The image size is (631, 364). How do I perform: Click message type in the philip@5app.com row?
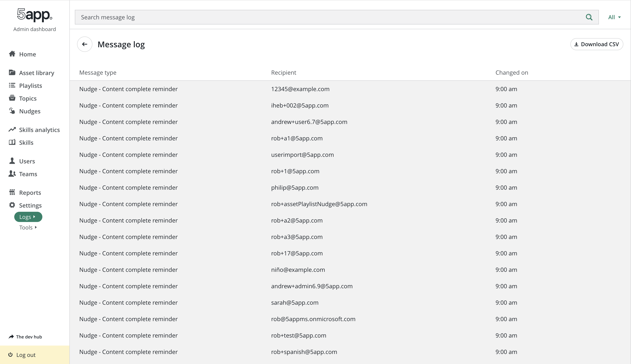click(129, 188)
